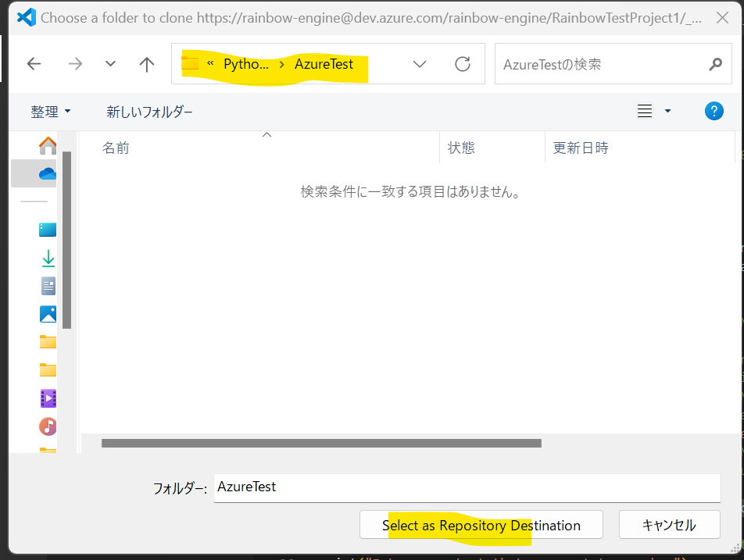
Task: Expand the hidden breadcrumb path chevron «
Action: pyautogui.click(x=210, y=63)
